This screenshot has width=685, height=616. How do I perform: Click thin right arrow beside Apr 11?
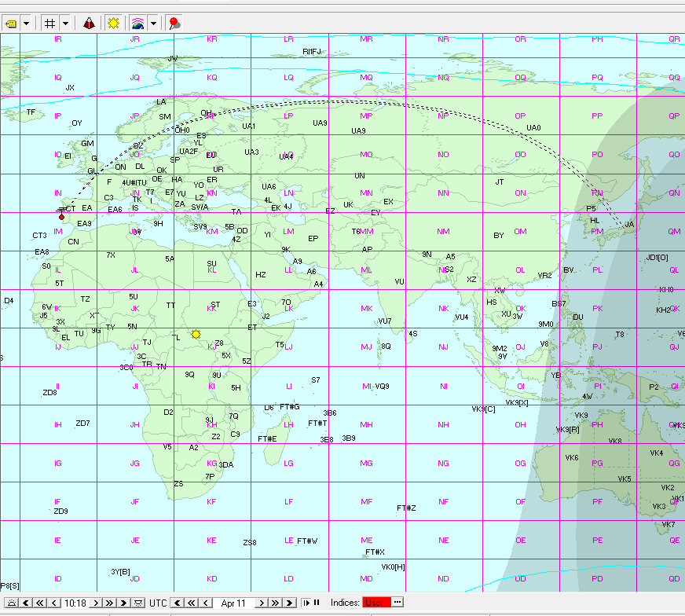262,603
